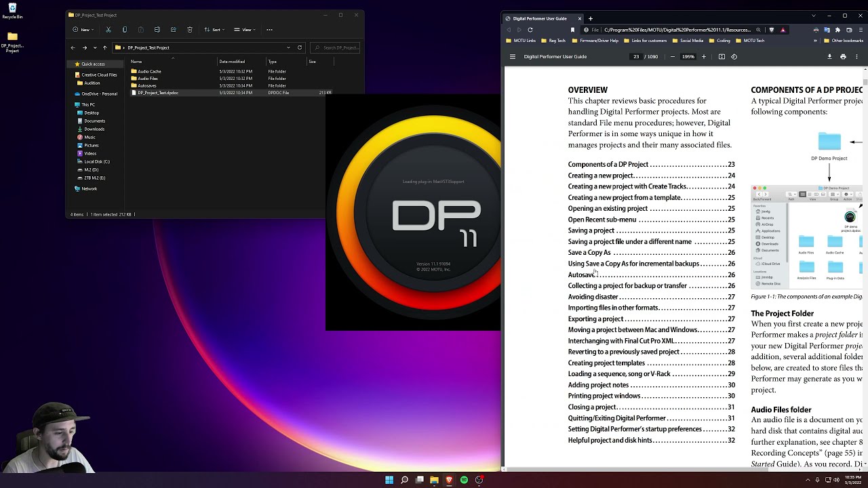Open the MOTU Links bookmarks folder
The width and height of the screenshot is (868, 488).
(521, 41)
